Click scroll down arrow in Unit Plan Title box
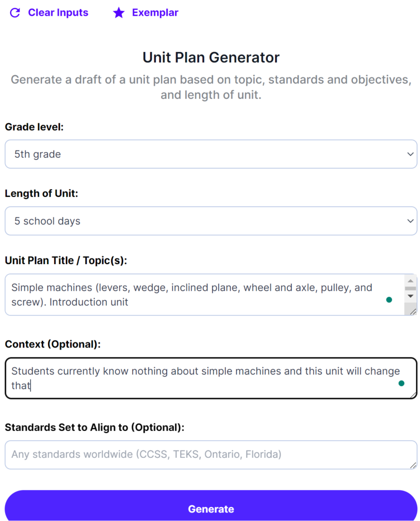Viewport: 420px width, 521px height. click(x=410, y=296)
